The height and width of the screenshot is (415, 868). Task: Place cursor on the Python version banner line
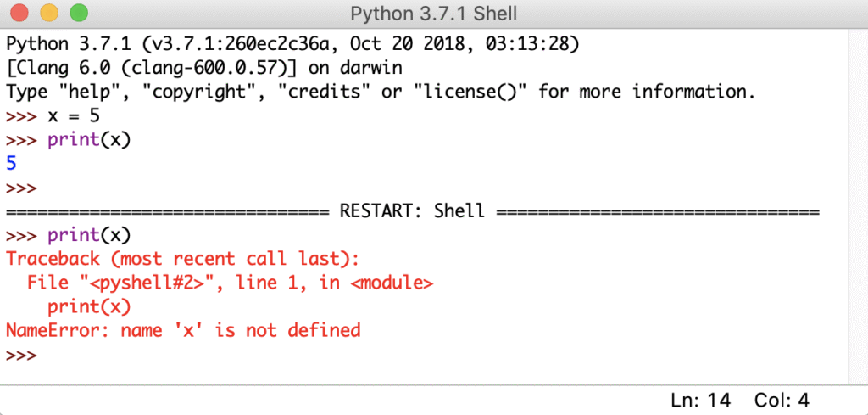point(288,43)
